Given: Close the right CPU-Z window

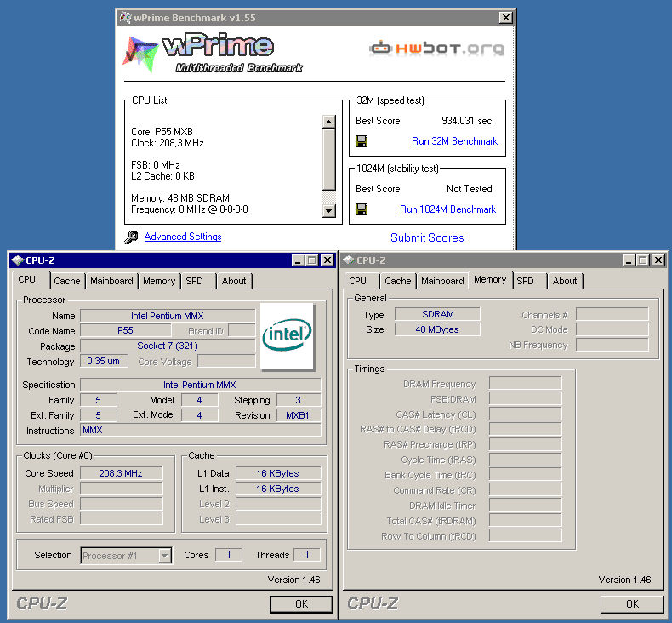Looking at the screenshot, I should (x=658, y=260).
